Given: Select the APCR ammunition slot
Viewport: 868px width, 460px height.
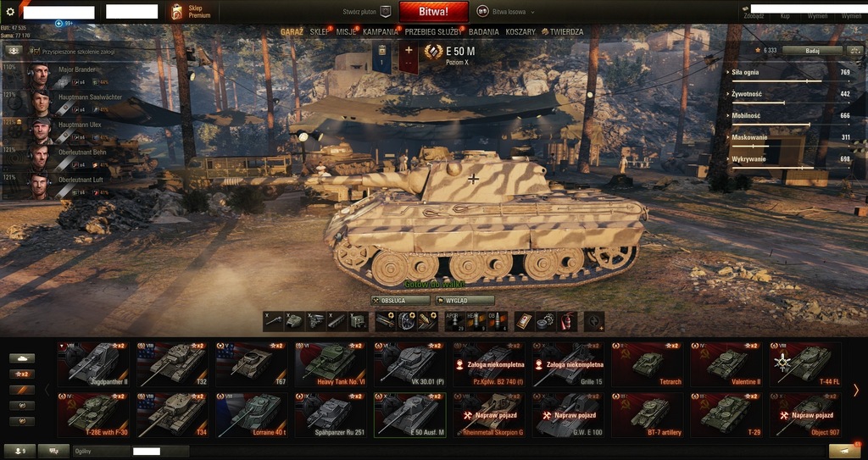Looking at the screenshot, I should [454, 322].
